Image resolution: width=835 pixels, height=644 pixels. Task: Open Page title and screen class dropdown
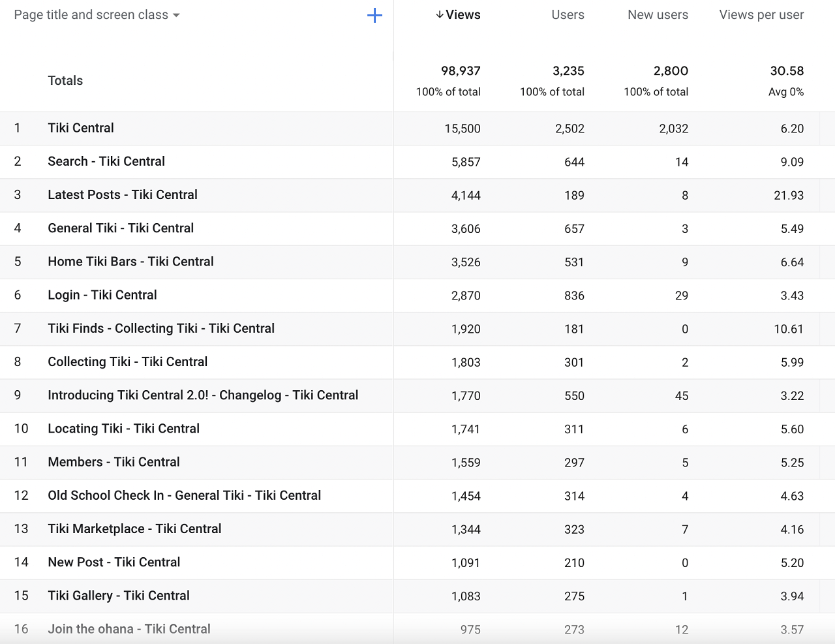(x=97, y=15)
